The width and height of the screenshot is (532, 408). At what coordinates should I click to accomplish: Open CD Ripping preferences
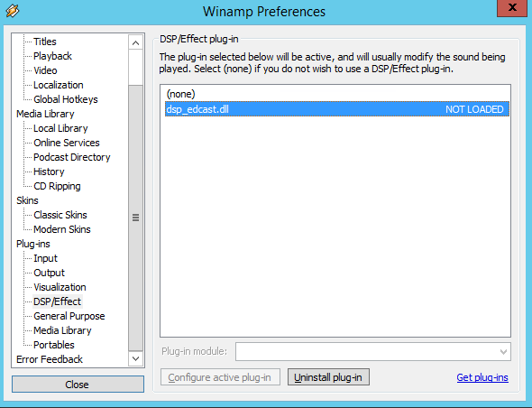[57, 186]
